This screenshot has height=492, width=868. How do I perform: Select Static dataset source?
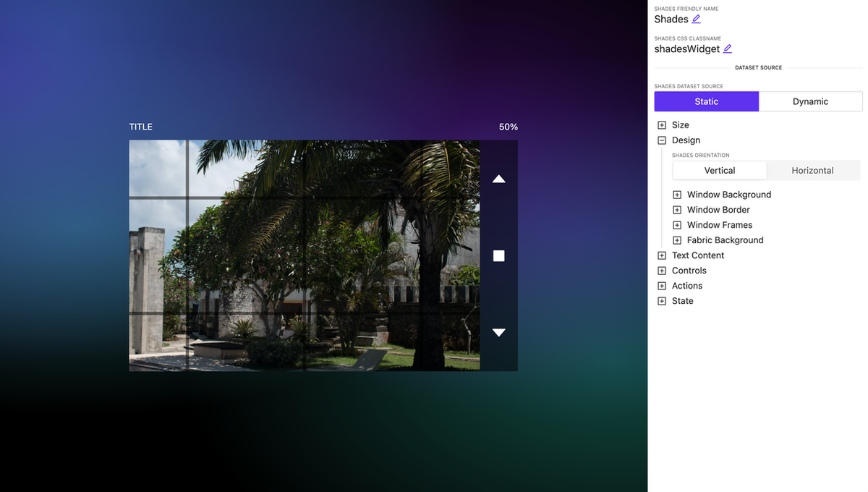coord(706,101)
